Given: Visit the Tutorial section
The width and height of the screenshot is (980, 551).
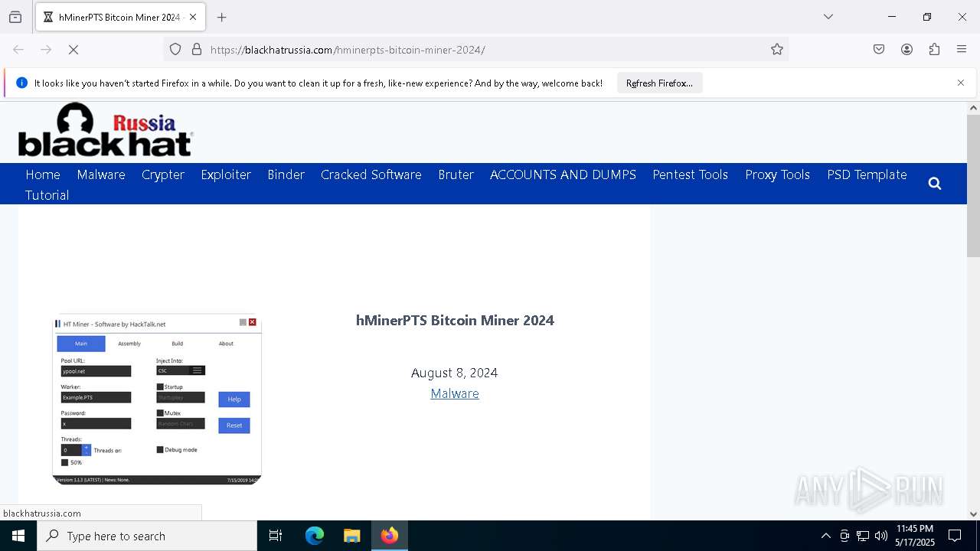Looking at the screenshot, I should point(47,195).
